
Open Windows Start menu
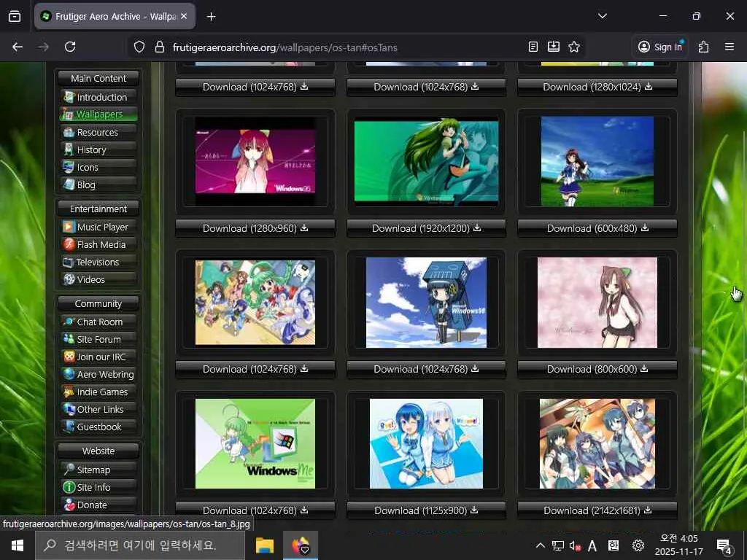pos(18,545)
